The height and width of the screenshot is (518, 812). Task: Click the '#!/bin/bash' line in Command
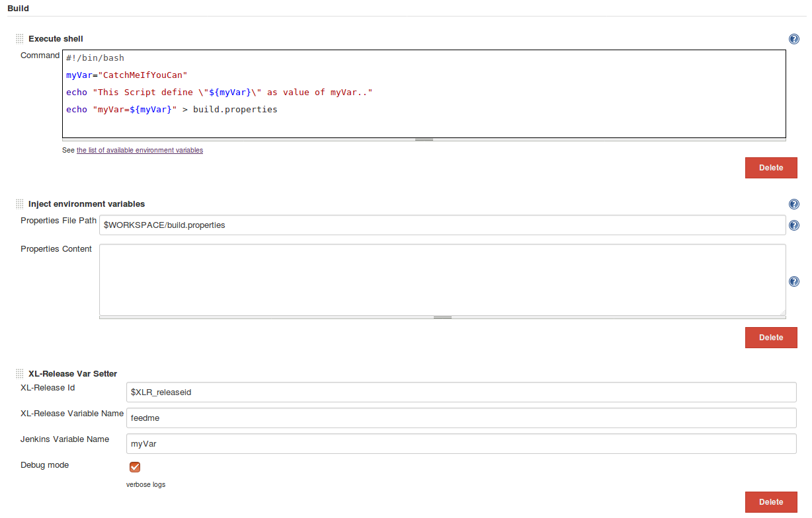95,58
